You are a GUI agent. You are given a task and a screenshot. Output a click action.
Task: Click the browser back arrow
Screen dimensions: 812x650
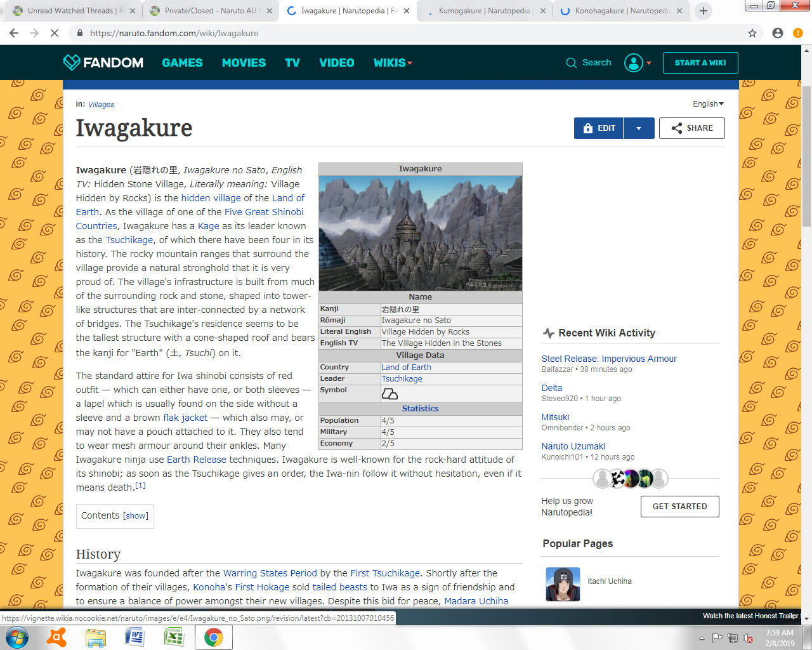tap(14, 33)
